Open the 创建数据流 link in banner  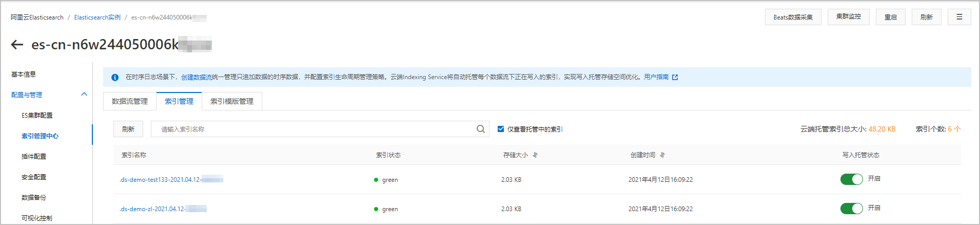[197, 78]
